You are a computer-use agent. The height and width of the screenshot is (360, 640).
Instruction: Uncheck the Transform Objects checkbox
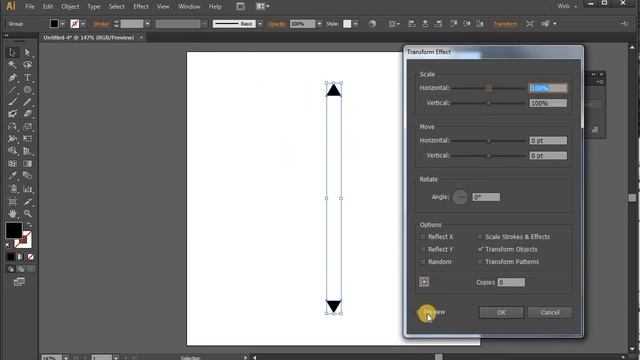coord(480,249)
